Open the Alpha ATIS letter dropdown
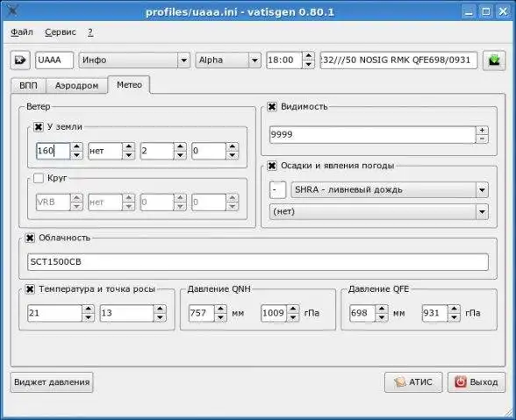The image size is (516, 420). pyautogui.click(x=228, y=61)
